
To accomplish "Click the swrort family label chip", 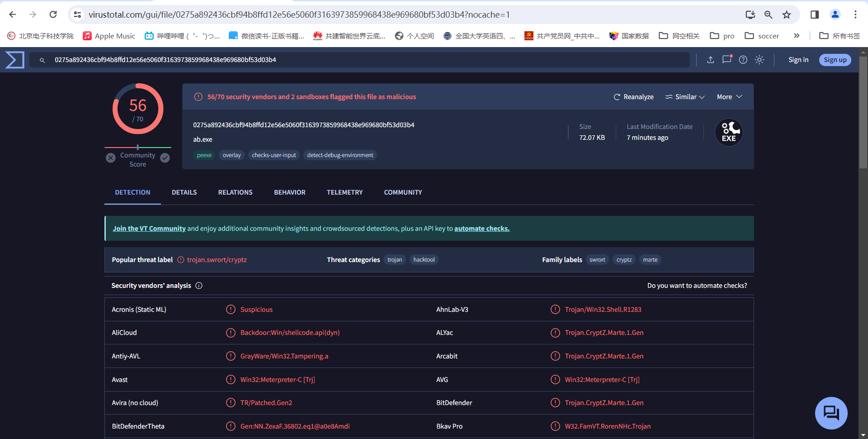I will (597, 260).
